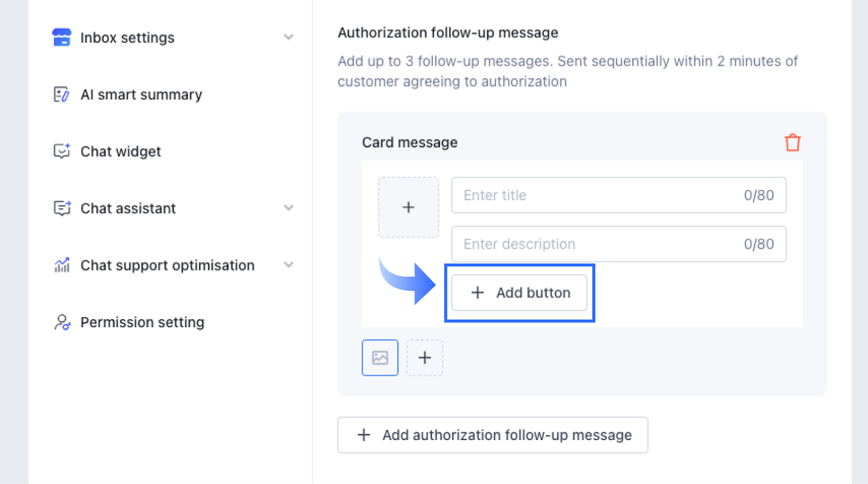This screenshot has height=484, width=868.
Task: Click the Add button button
Action: click(519, 293)
